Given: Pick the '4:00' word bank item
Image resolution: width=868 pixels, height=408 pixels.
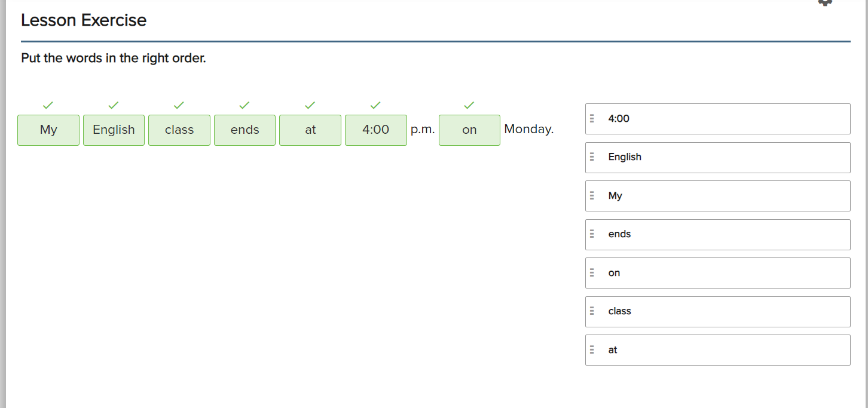Looking at the screenshot, I should pyautogui.click(x=717, y=119).
